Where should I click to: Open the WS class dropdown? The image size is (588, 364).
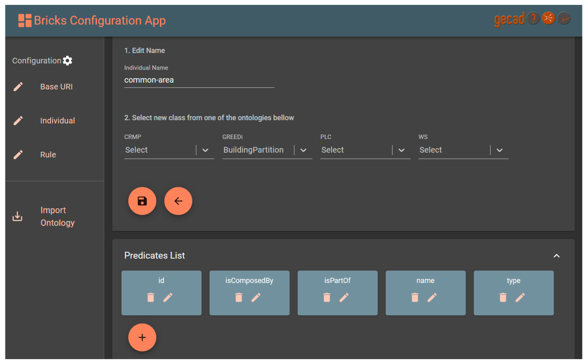pos(499,150)
